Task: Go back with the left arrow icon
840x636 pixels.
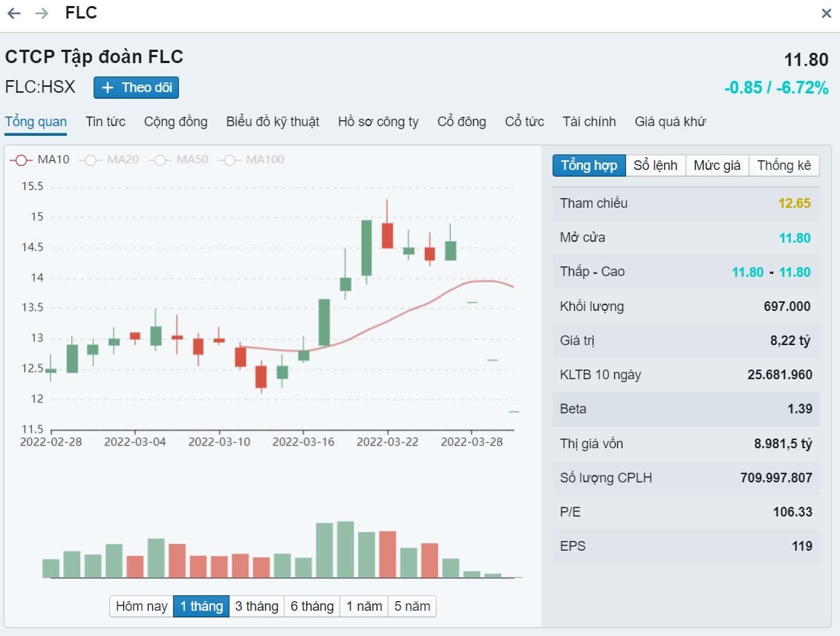Action: (14, 13)
